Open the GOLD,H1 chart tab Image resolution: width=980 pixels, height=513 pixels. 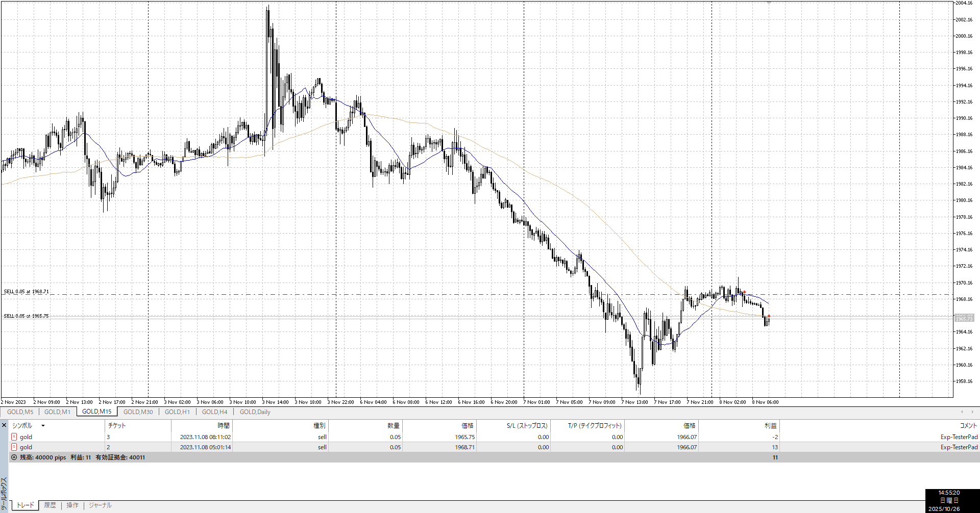pos(177,412)
